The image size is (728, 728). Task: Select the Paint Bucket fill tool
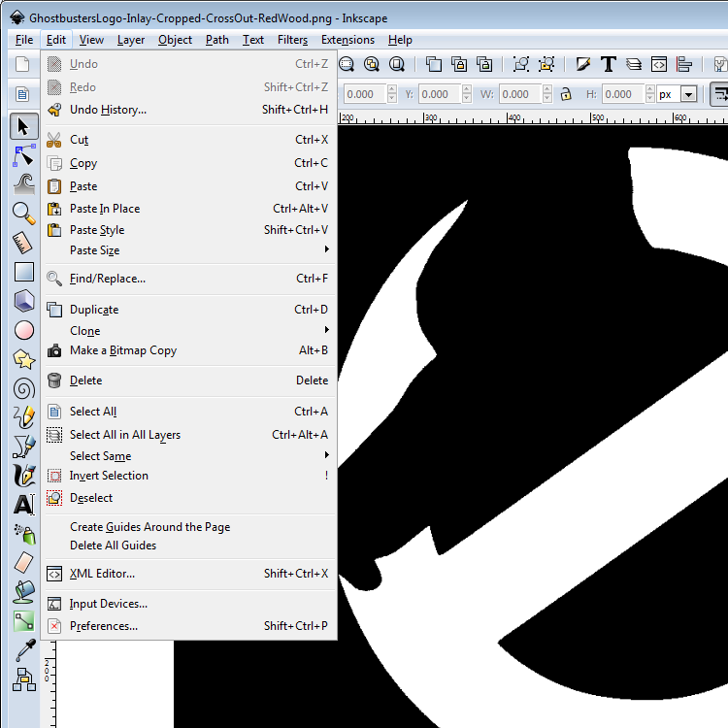coord(23,592)
